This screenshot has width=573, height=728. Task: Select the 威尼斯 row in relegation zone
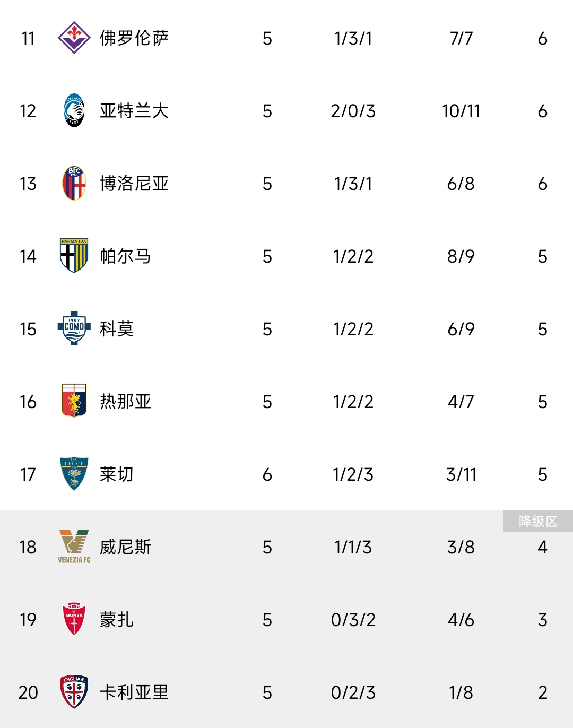pos(286,547)
